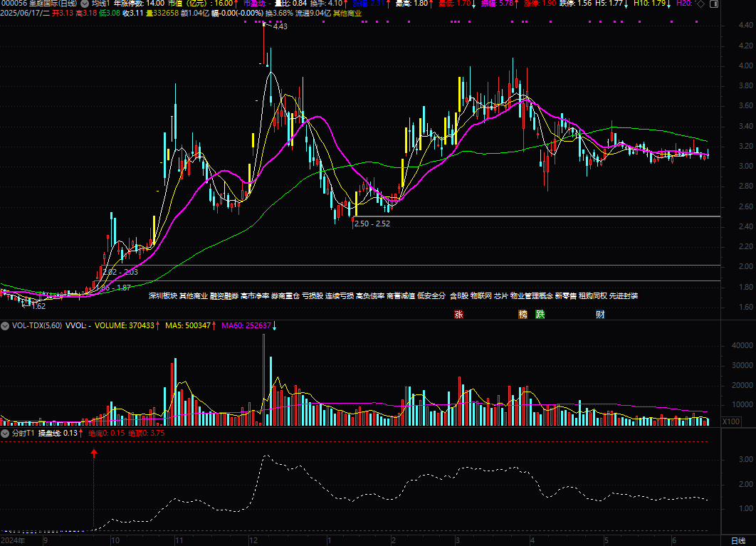This screenshot has width=756, height=546.
Task: Open the 新零售 concept tag
Action: click(566, 295)
